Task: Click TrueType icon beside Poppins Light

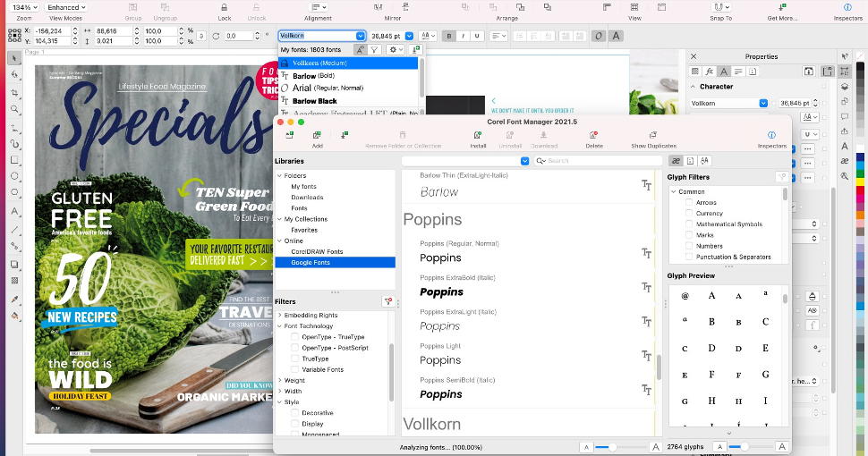Action: click(x=647, y=355)
